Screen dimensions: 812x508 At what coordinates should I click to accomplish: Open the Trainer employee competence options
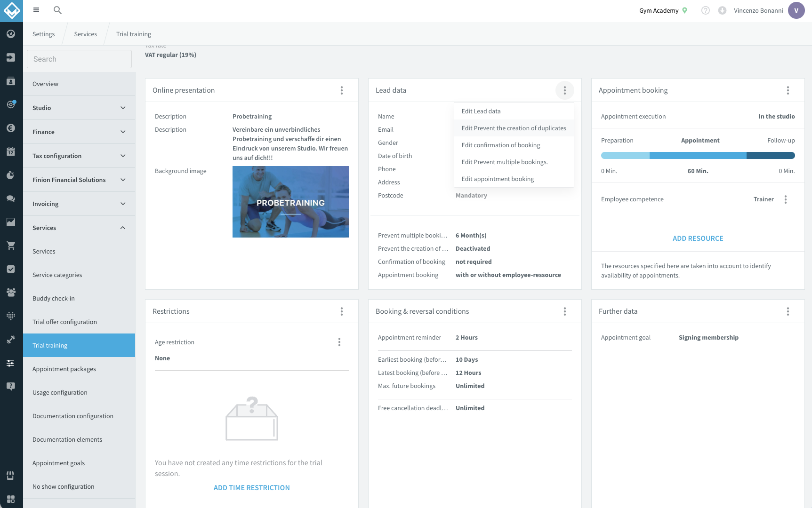click(786, 199)
